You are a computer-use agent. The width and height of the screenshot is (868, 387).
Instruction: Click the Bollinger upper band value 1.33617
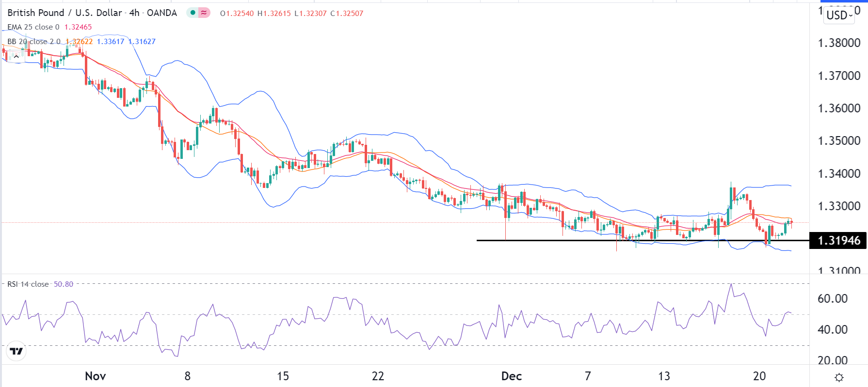pyautogui.click(x=111, y=42)
